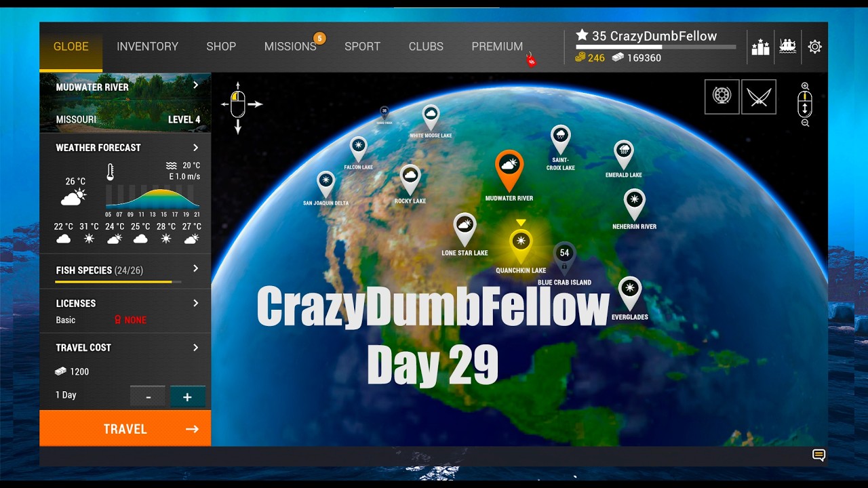Image resolution: width=868 pixels, height=488 pixels.
Task: Select the Everglades map pin
Action: pos(630,293)
